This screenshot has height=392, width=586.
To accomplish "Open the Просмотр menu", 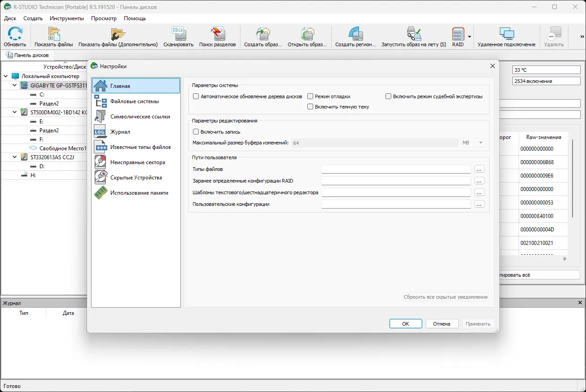I will (104, 18).
